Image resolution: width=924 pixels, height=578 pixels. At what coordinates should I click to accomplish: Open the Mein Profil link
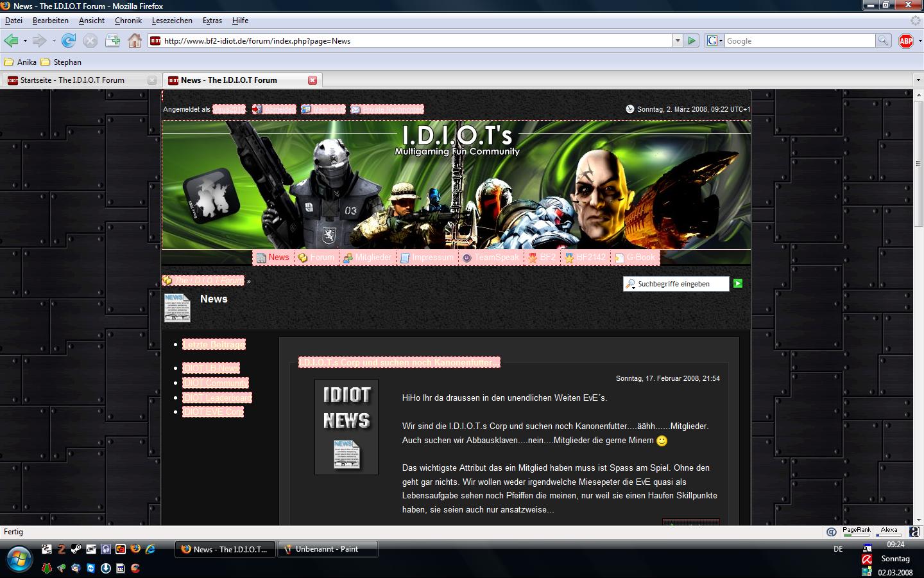[323, 109]
